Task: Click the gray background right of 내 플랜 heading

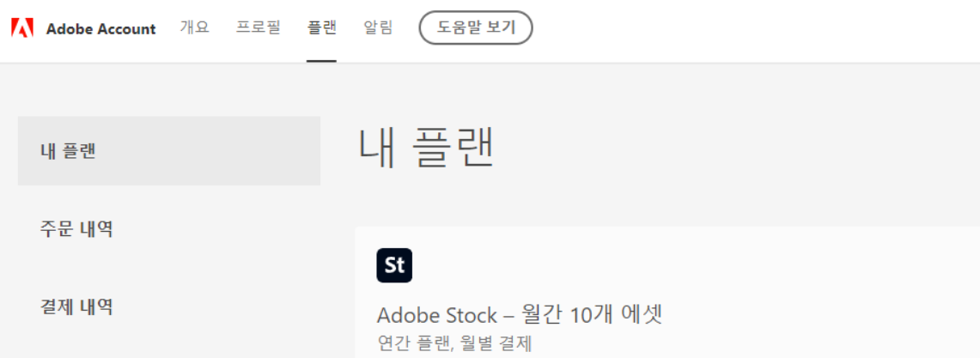Action: (730, 149)
